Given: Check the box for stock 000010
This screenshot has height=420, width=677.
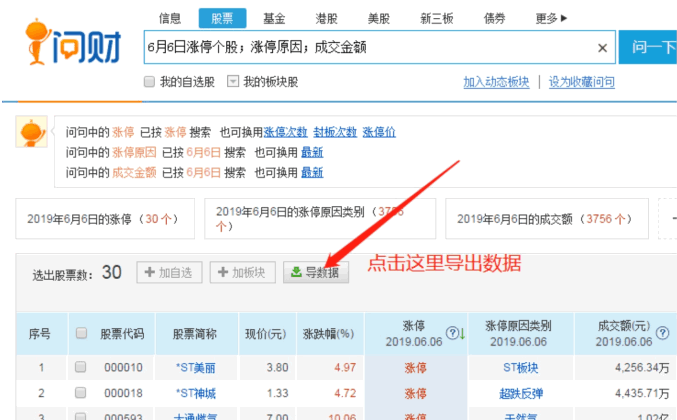Looking at the screenshot, I should click(80, 367).
